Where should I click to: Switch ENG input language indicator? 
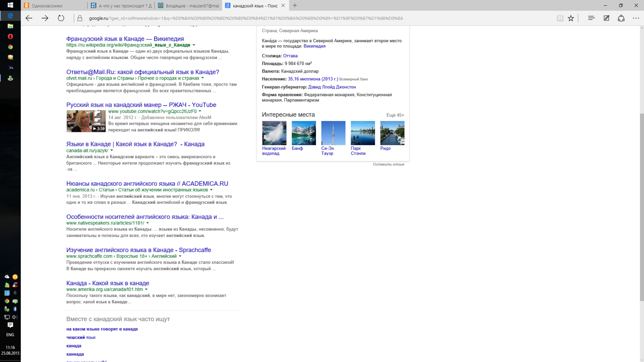(10, 335)
